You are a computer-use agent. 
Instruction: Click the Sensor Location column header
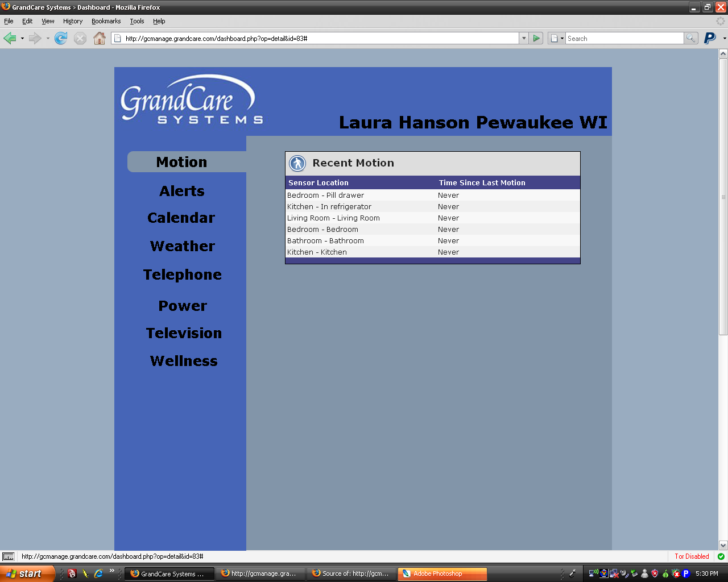click(318, 182)
